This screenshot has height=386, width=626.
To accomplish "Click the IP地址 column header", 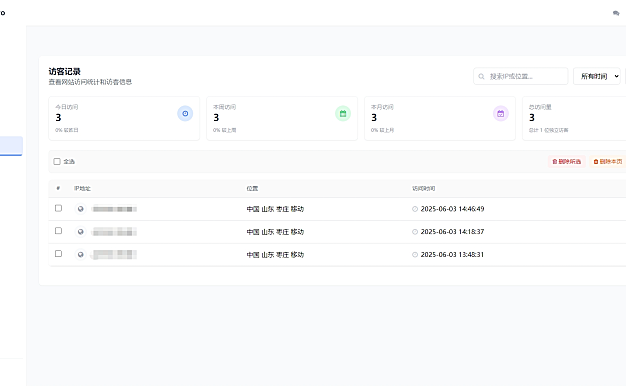I will click(x=82, y=188).
